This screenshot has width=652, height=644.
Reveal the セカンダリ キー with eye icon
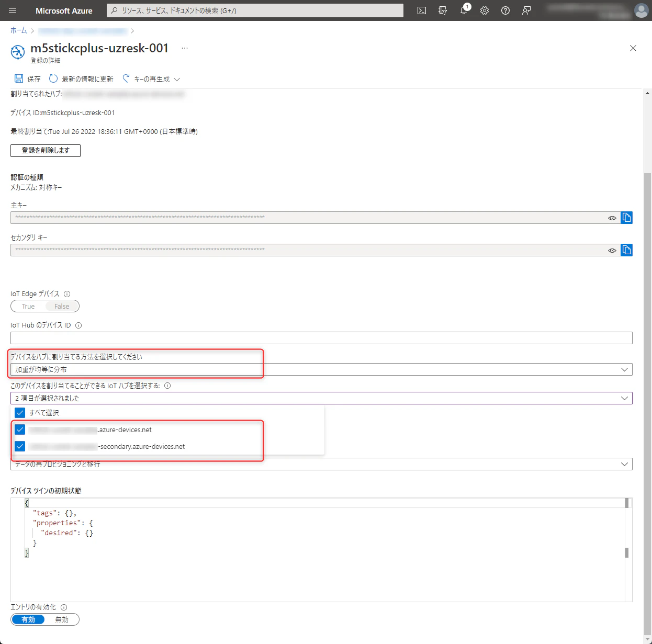click(612, 250)
